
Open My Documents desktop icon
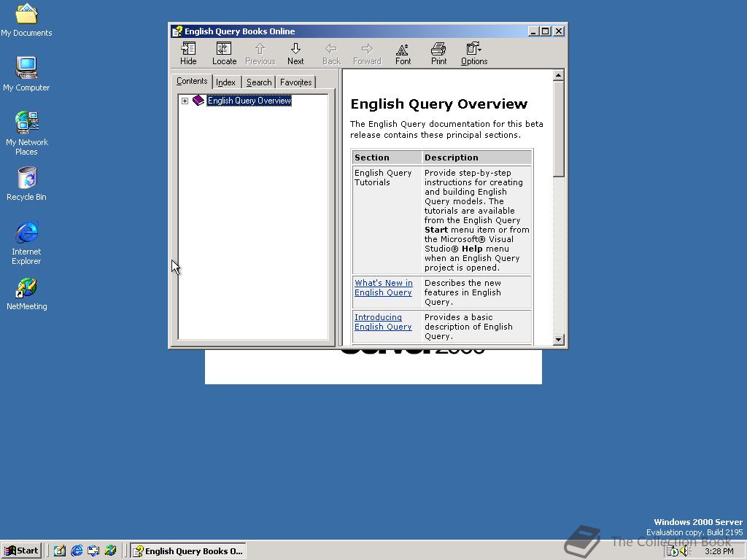(26, 20)
